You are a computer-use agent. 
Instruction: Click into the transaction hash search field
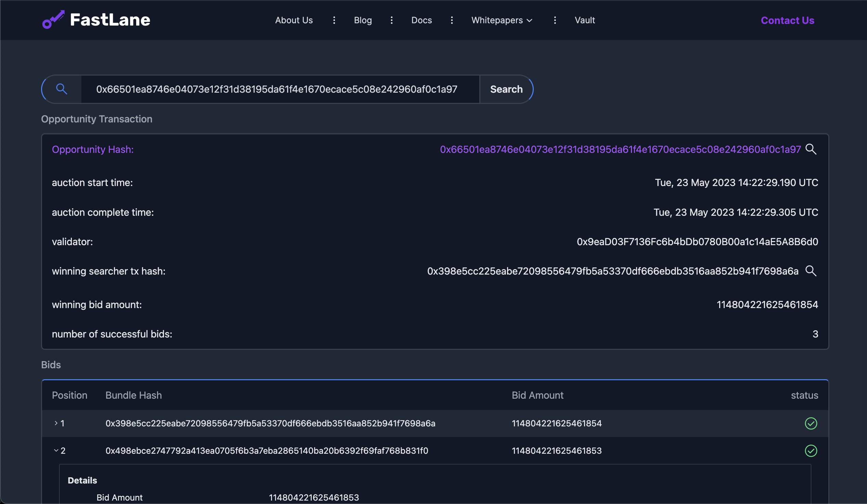coord(276,89)
